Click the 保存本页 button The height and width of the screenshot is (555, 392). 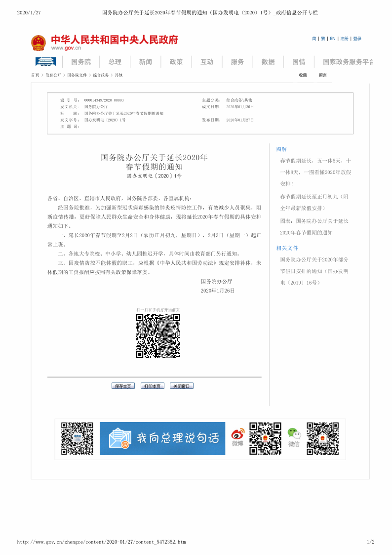tap(123, 386)
